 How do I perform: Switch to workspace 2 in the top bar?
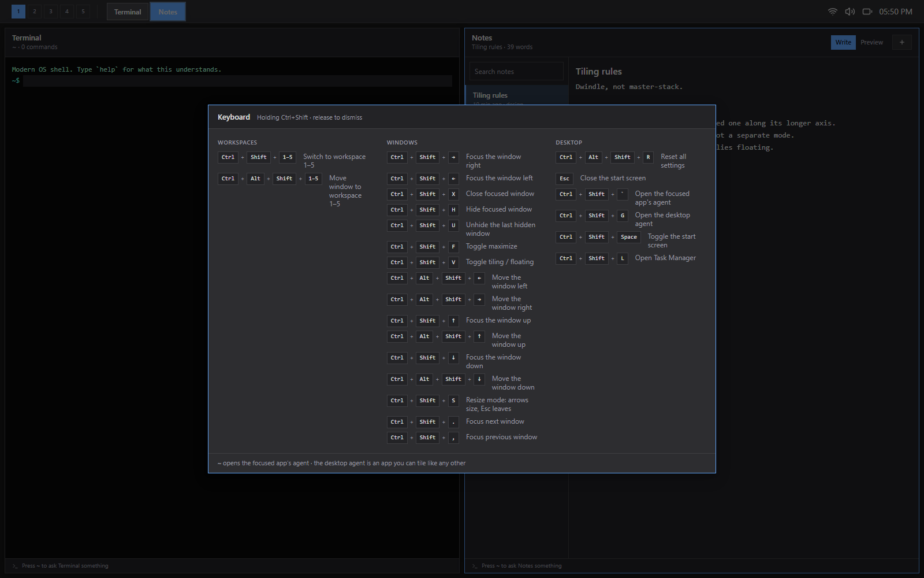[x=35, y=12]
